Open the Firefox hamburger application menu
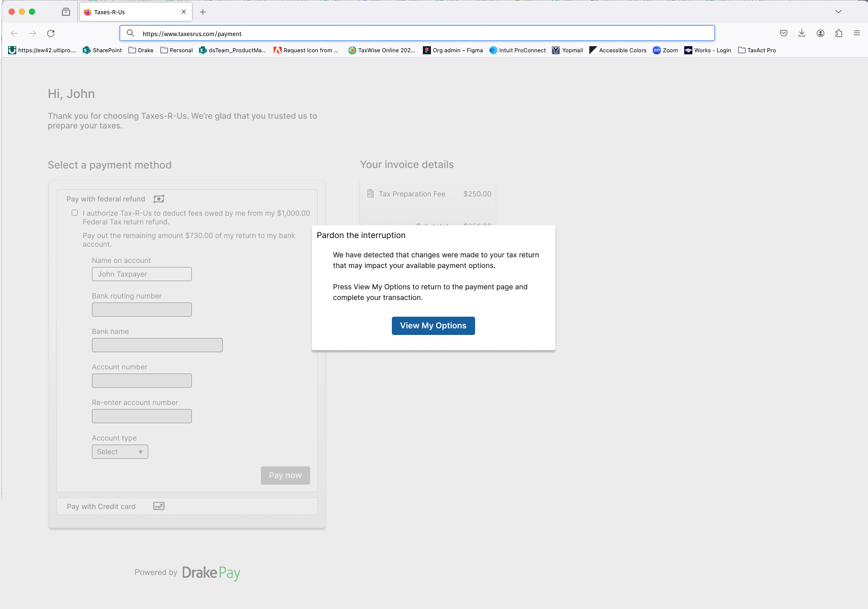 coord(857,33)
